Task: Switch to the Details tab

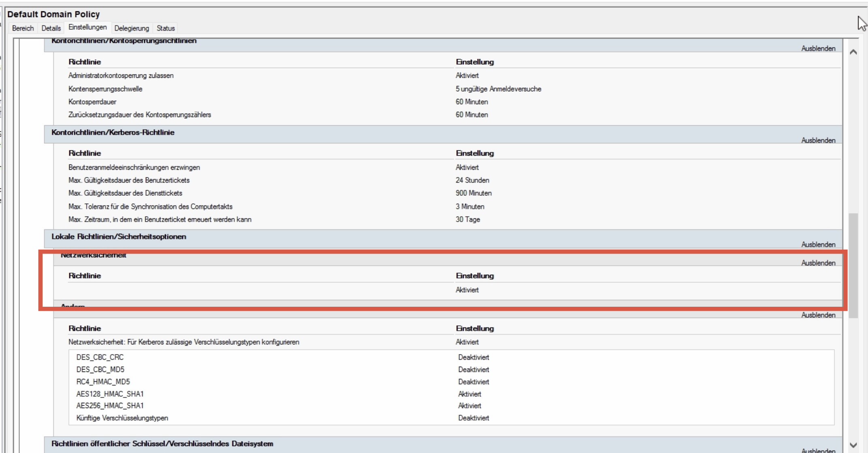Action: tap(51, 28)
